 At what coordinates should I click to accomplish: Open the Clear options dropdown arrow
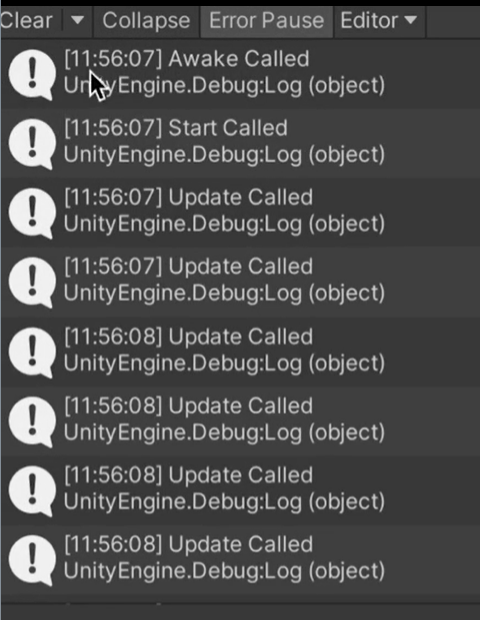point(77,20)
